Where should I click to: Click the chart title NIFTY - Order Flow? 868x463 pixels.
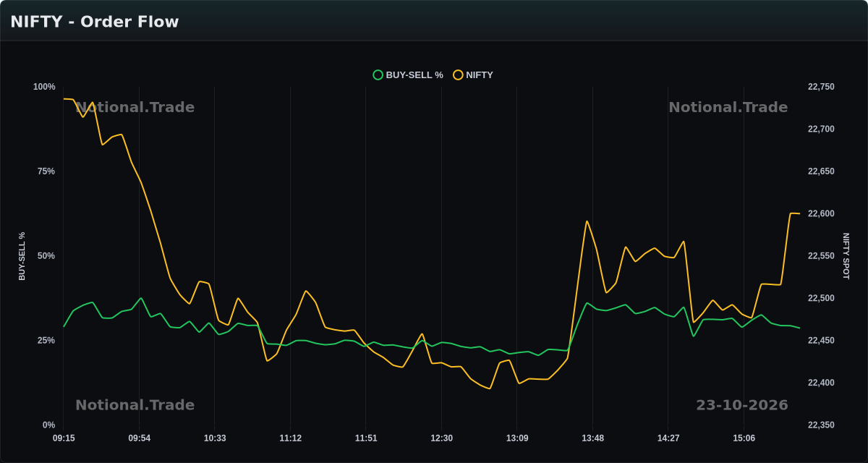(95, 22)
